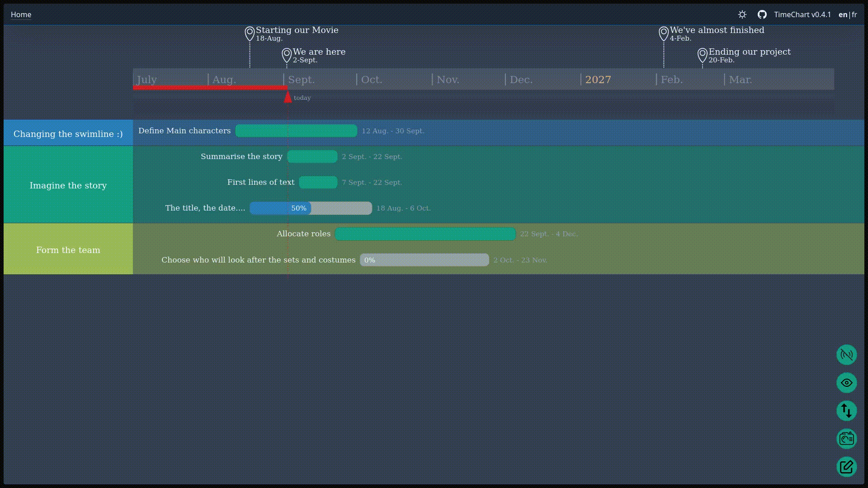Viewport: 868px width, 488px height.
Task: Select the 'Changing the swimline :)' swimlane header
Action: point(68,133)
